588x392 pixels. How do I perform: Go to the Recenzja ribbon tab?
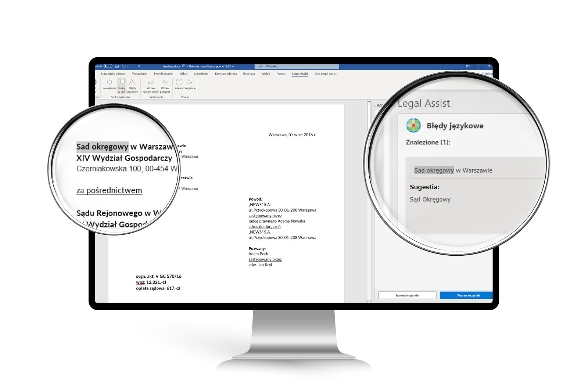249,74
